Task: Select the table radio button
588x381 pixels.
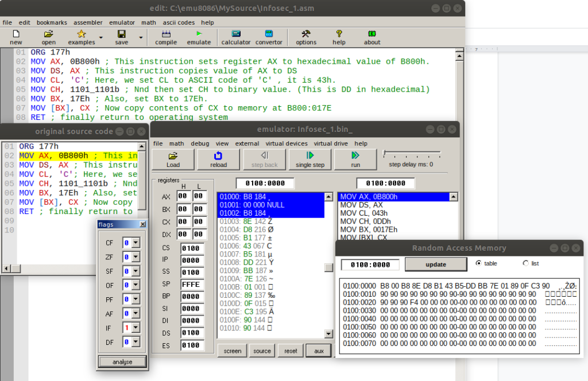Action: (479, 263)
